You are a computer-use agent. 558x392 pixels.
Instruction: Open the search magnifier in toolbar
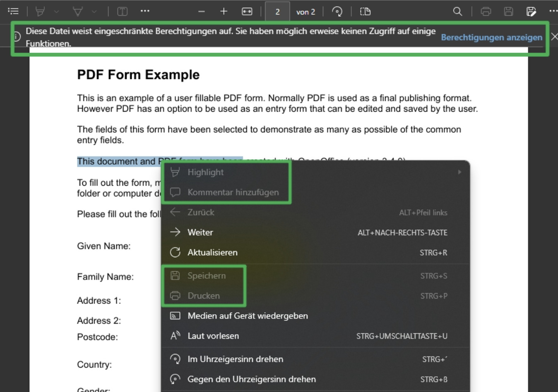(457, 12)
